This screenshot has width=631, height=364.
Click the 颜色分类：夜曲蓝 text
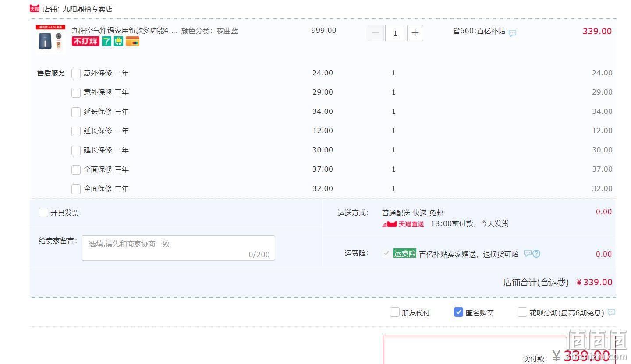coord(210,31)
